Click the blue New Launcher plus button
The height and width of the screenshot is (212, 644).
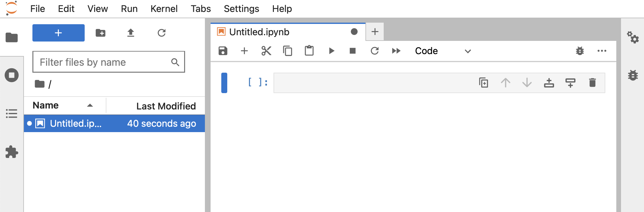[x=59, y=33]
